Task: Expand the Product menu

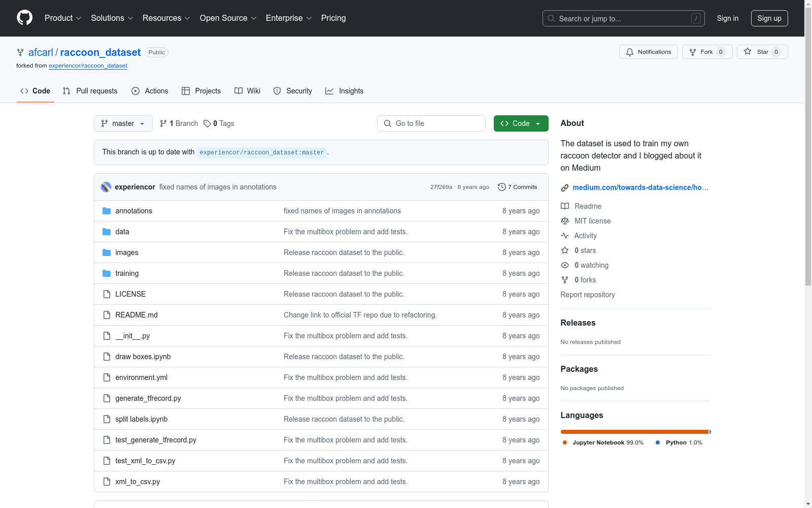Action: [63, 18]
